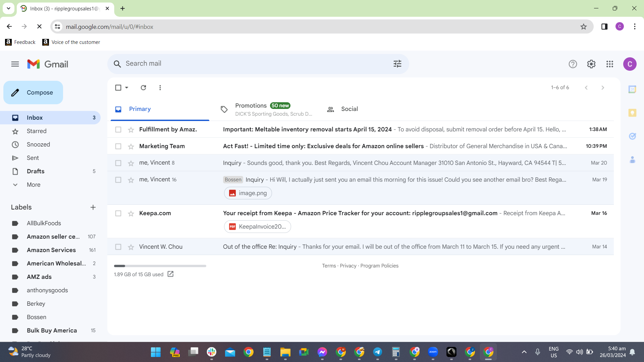Viewport: 644px width, 362px height.
Task: Open storage management external link icon
Action: point(170,274)
